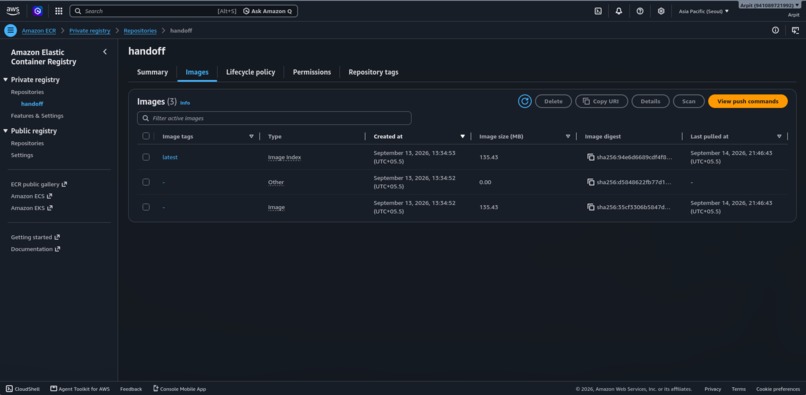Open Cookie preferences in footer
The height and width of the screenshot is (395, 806).
pos(778,389)
